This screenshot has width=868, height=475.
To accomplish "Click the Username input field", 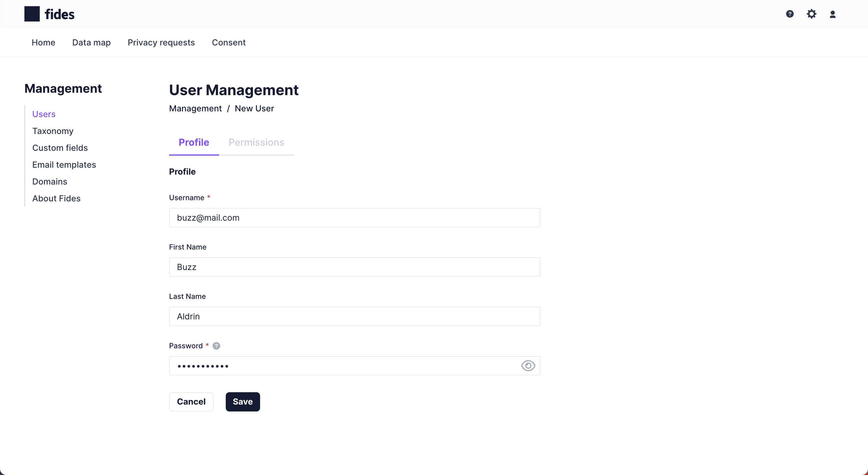I will pos(354,217).
